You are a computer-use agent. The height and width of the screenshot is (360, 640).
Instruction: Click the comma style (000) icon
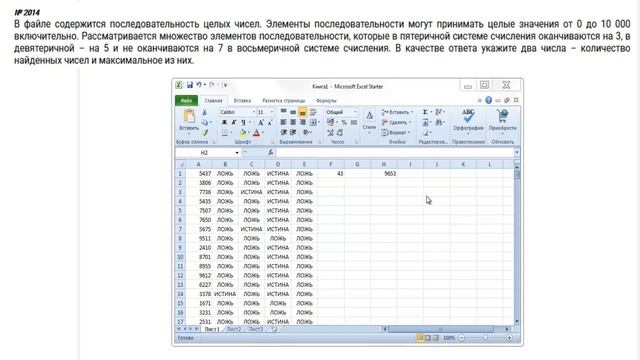pyautogui.click(x=353, y=122)
